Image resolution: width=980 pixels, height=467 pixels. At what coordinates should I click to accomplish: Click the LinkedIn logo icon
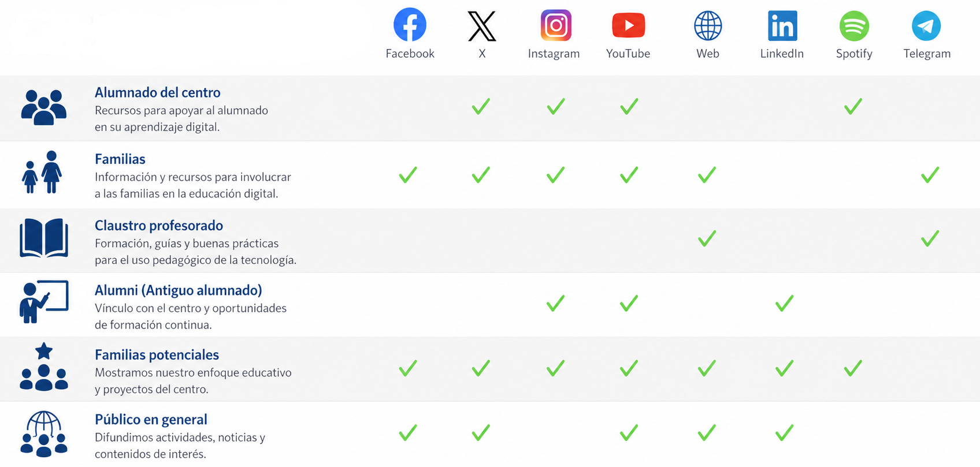(782, 25)
